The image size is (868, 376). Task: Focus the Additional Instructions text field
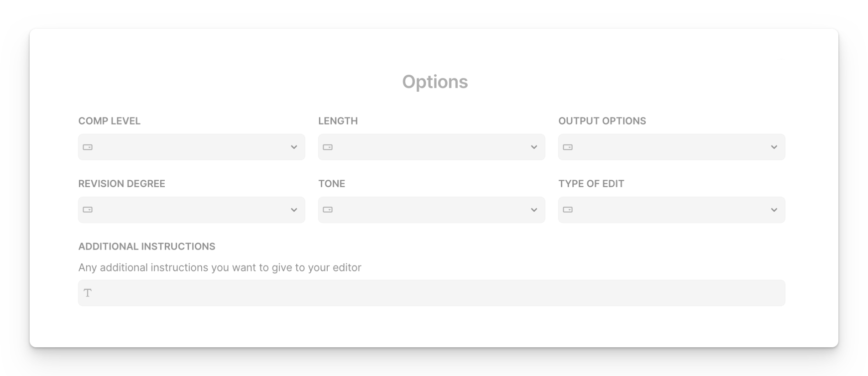(432, 293)
